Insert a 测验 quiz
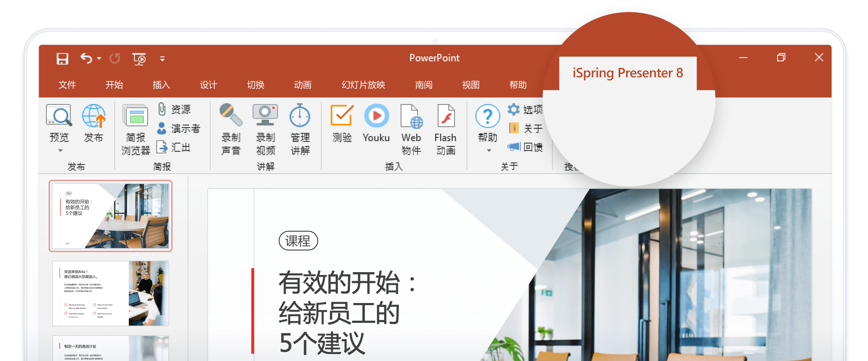 tap(342, 123)
